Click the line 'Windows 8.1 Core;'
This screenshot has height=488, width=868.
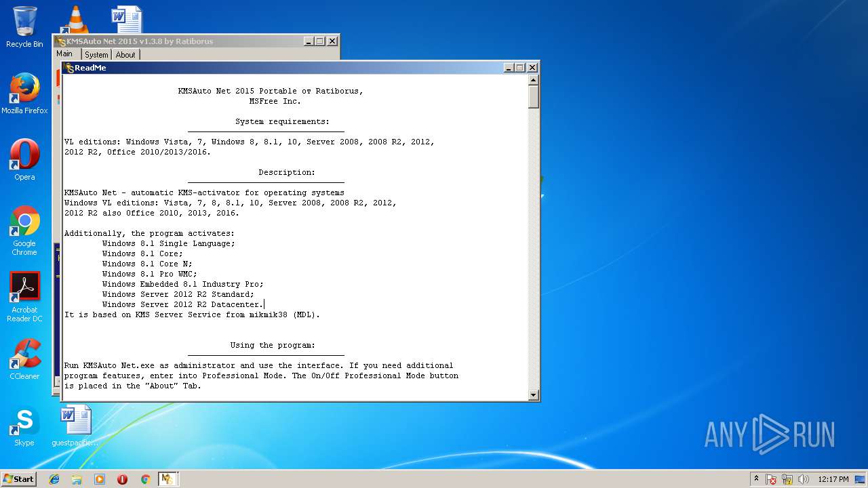click(x=142, y=253)
